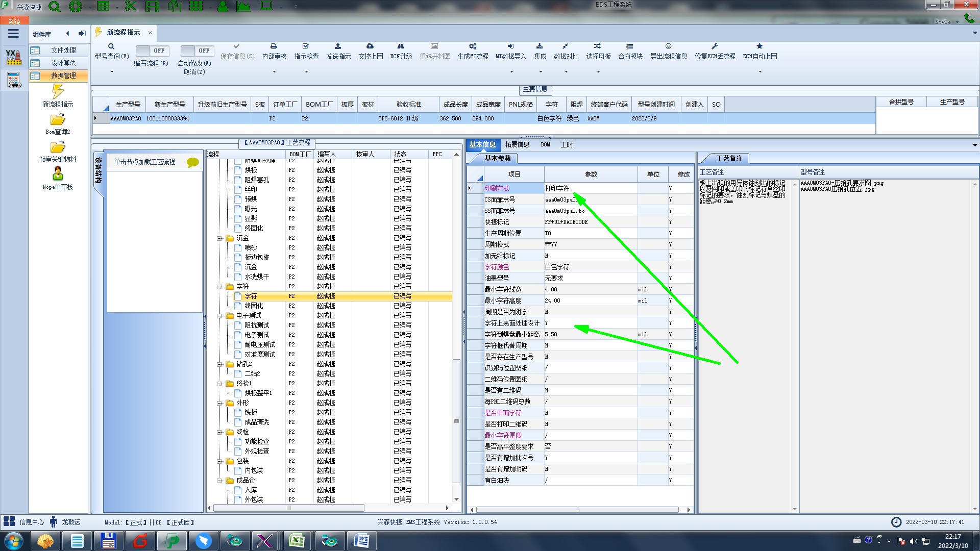Click the ECN自动上网 star icon
The width and height of the screenshot is (980, 551).
tap(759, 46)
